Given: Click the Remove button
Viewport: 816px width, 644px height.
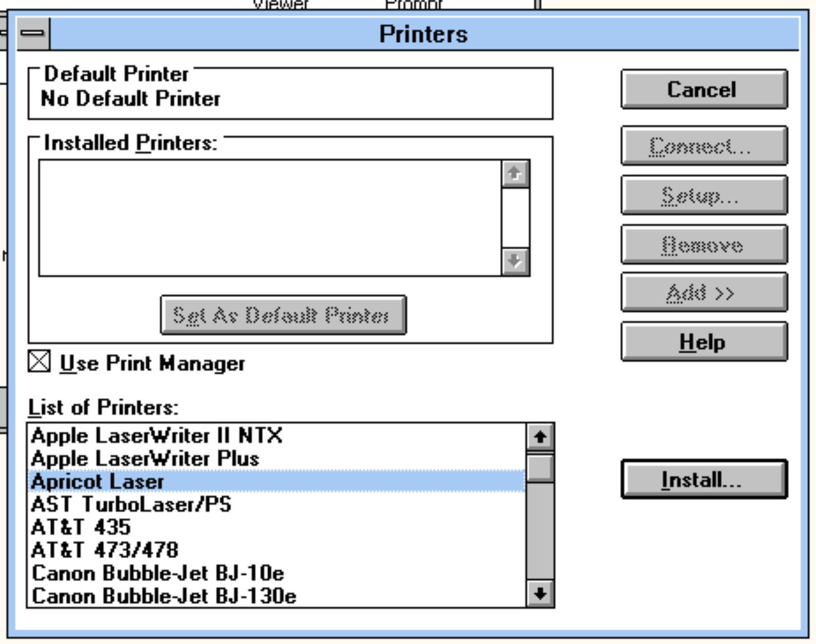Looking at the screenshot, I should tap(704, 245).
